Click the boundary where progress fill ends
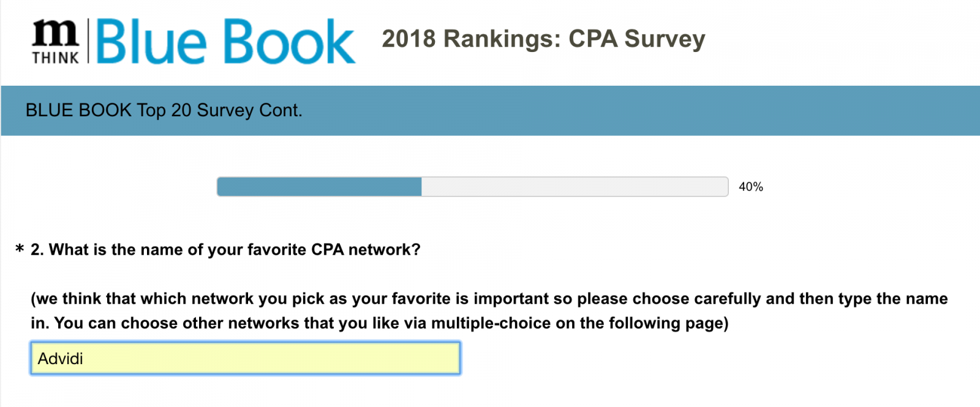The height and width of the screenshot is (407, 980). click(x=421, y=187)
